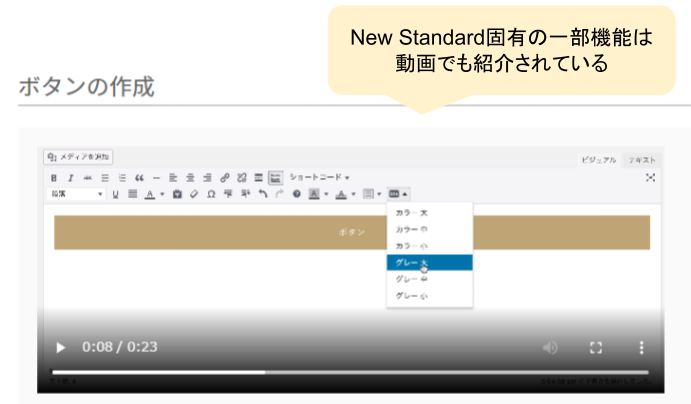691x404 pixels.
Task: Open the paragraph format 段落 dropdown
Action: (x=77, y=194)
